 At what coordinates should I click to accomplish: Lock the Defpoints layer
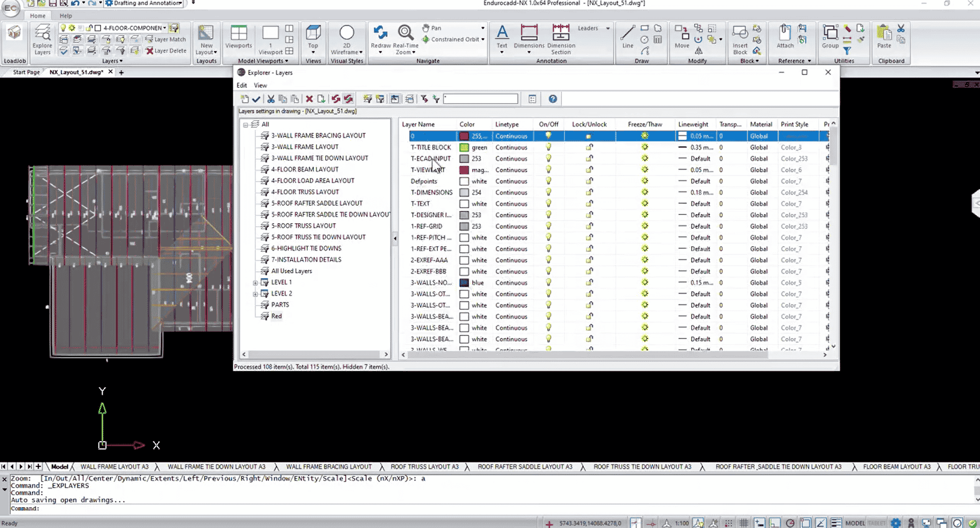[x=590, y=181]
